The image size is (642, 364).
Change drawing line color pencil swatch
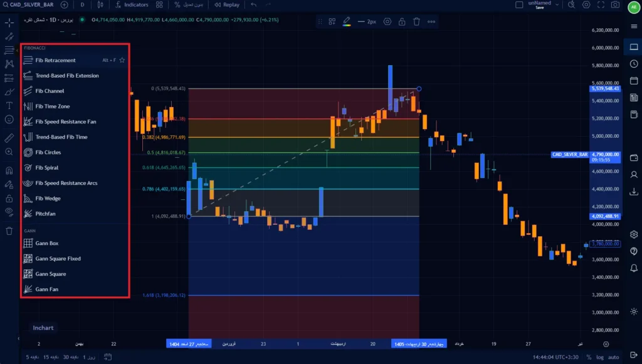pyautogui.click(x=347, y=22)
